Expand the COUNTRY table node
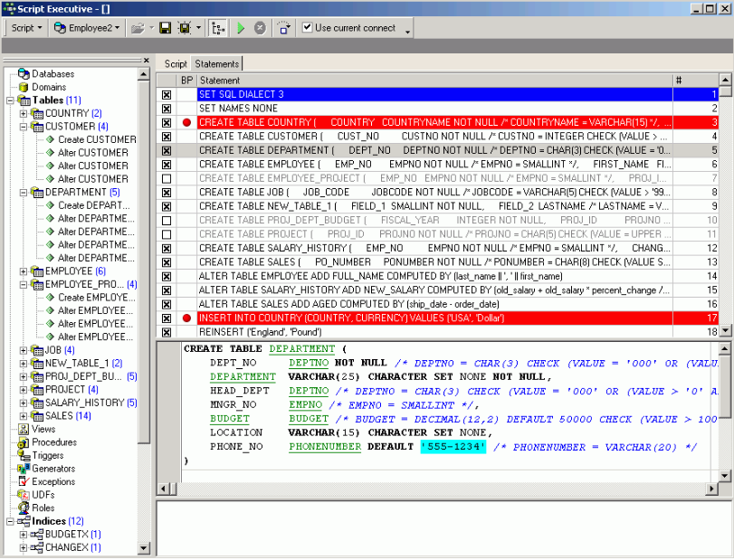 click(24, 114)
